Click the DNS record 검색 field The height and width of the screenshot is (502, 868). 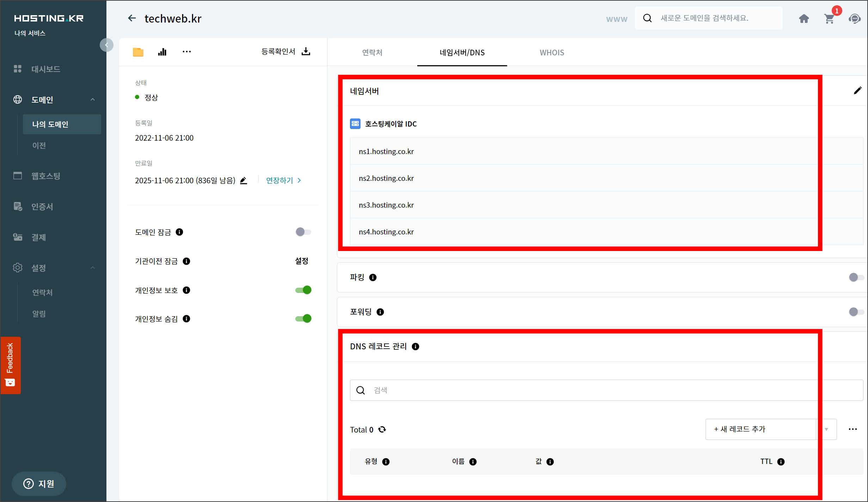pyautogui.click(x=607, y=390)
